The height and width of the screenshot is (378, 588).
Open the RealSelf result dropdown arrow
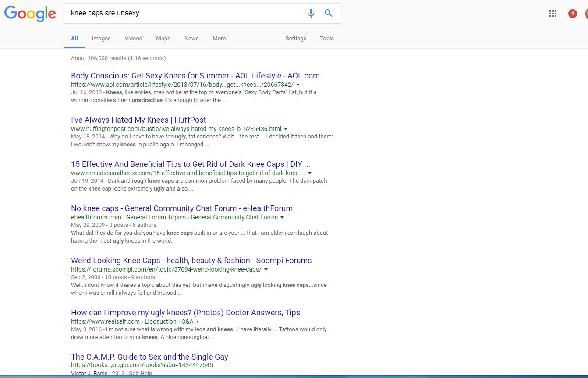(198, 322)
